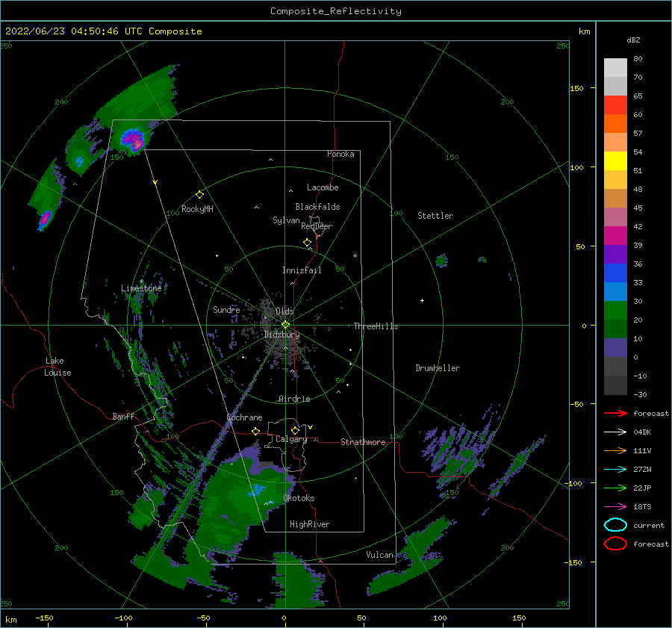Click the asterisk marker east of Innisfail

(355, 256)
